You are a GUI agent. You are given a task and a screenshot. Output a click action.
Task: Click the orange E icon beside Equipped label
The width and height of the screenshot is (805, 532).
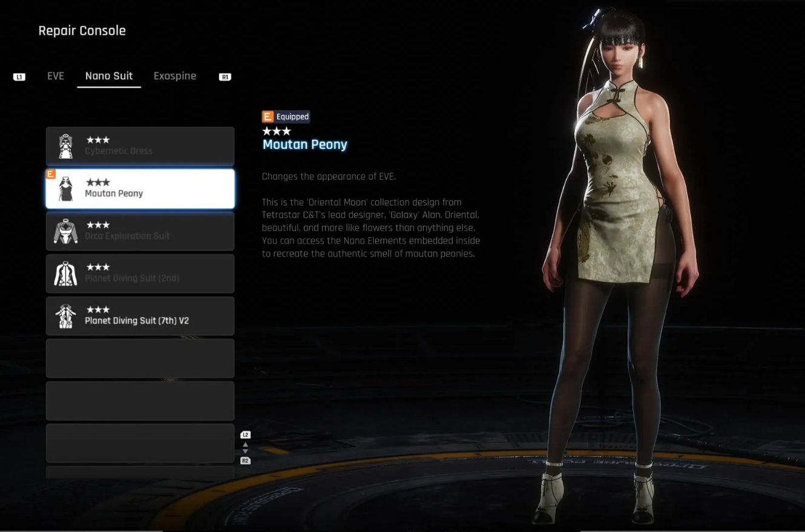pos(268,117)
